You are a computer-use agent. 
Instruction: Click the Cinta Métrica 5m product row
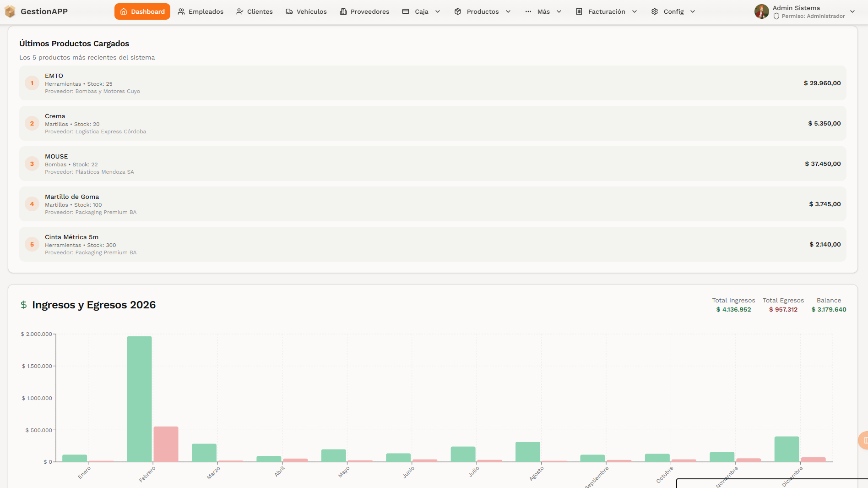432,244
